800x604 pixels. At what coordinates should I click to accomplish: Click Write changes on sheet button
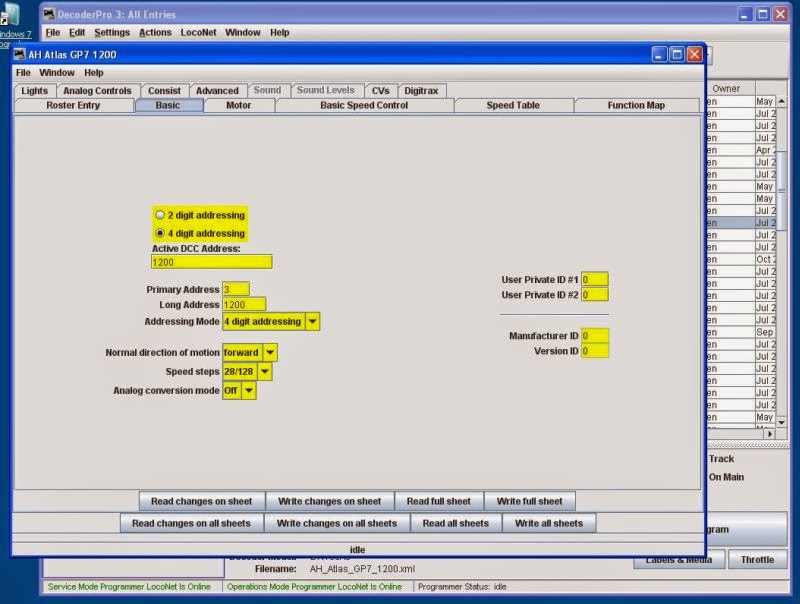330,501
